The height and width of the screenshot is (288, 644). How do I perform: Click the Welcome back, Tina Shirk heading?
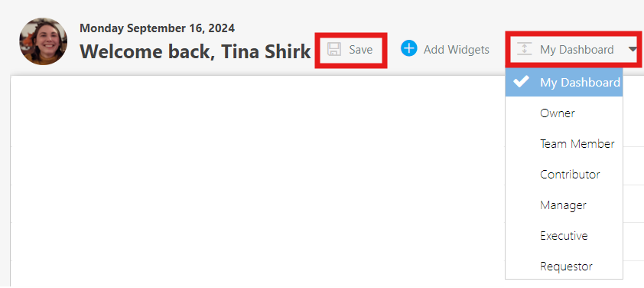(x=195, y=51)
